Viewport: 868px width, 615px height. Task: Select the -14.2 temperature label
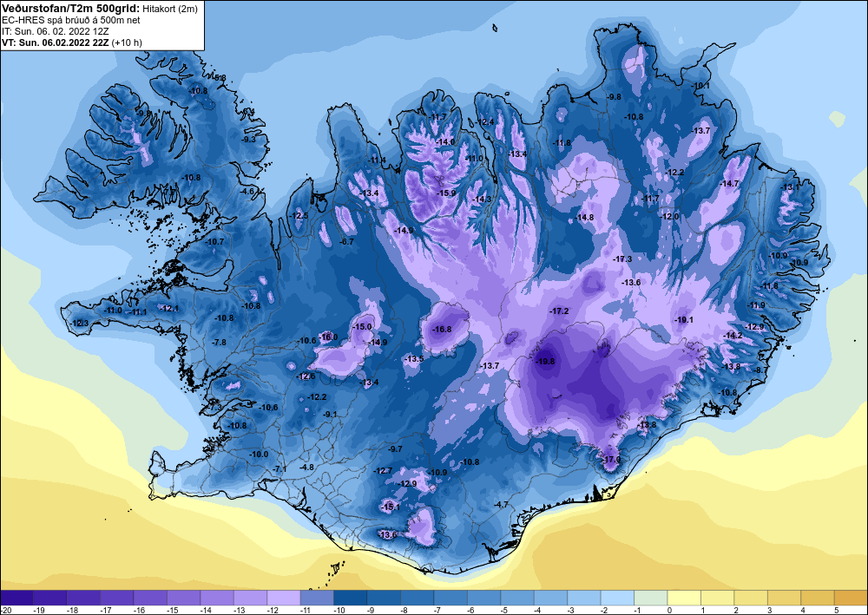click(733, 335)
